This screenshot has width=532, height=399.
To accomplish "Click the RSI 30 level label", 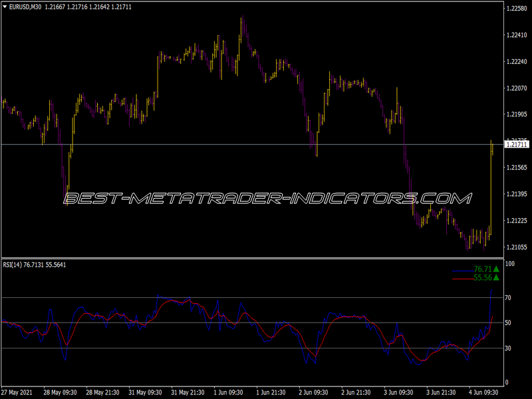I will [508, 348].
